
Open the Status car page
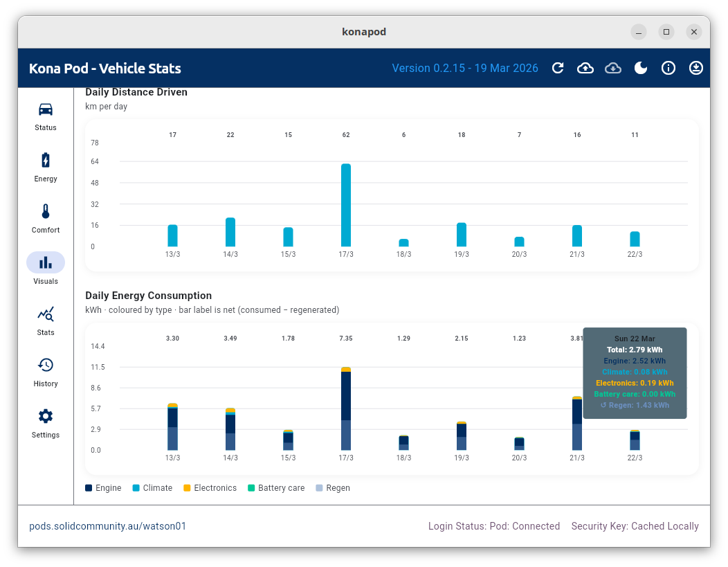pos(46,116)
